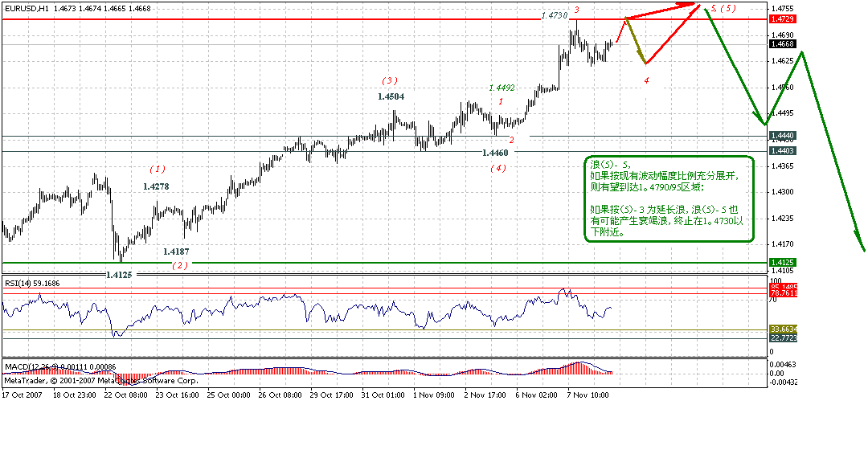Image resolution: width=868 pixels, height=454 pixels.
Task: Click the gray 22.7723 RSI level label
Action: point(783,337)
